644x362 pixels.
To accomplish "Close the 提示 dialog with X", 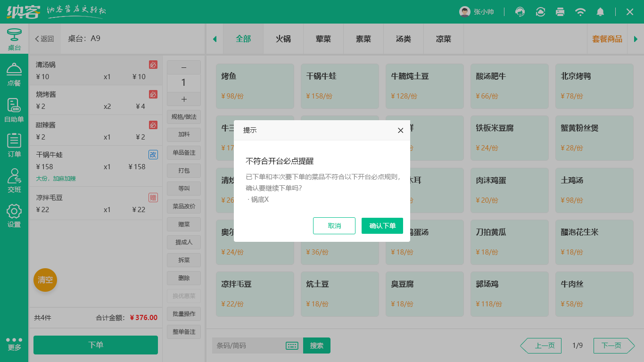I will pos(400,131).
